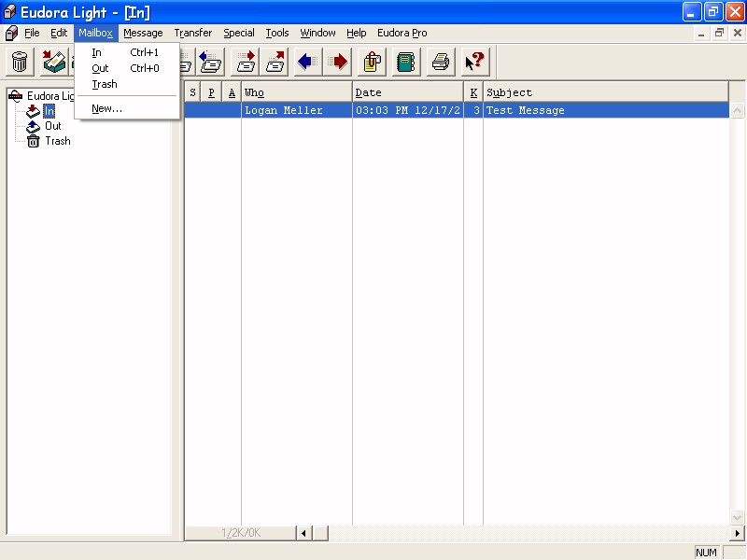Click the 03:03 PM date cell
747x560 pixels.
coord(408,110)
